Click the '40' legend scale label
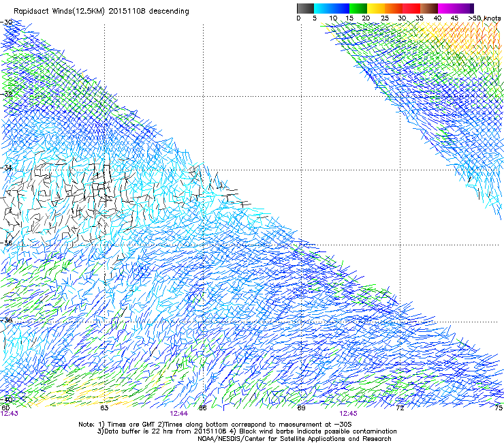 pos(437,18)
